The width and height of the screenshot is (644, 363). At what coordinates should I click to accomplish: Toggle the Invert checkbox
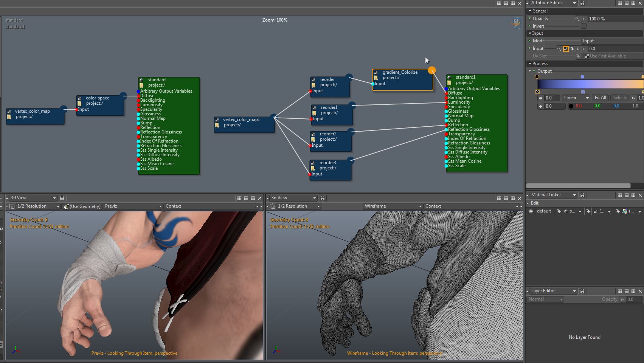click(583, 26)
